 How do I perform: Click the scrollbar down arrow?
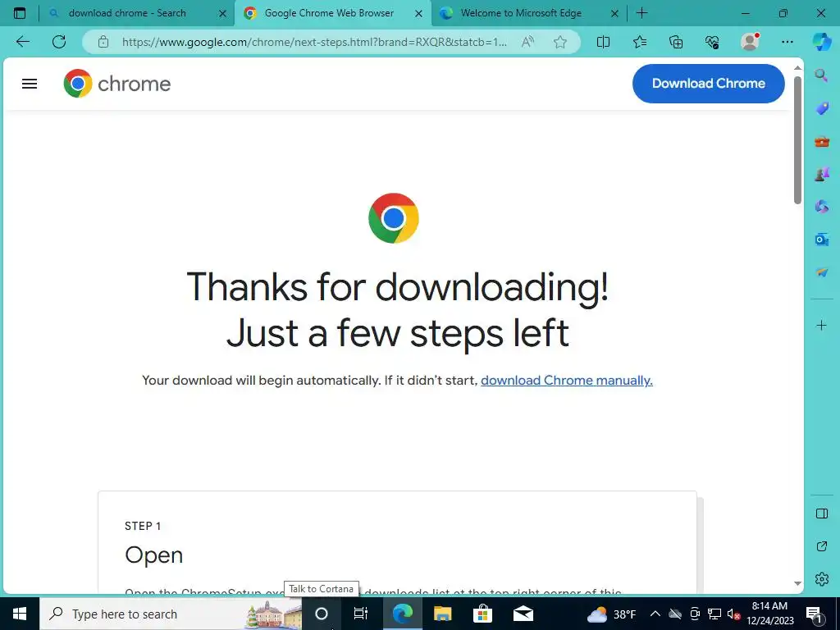tap(797, 583)
